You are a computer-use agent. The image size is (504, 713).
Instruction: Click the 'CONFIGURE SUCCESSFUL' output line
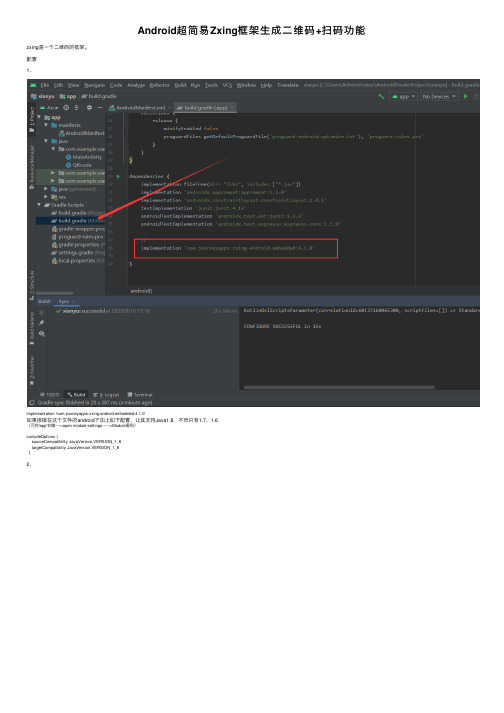(282, 326)
